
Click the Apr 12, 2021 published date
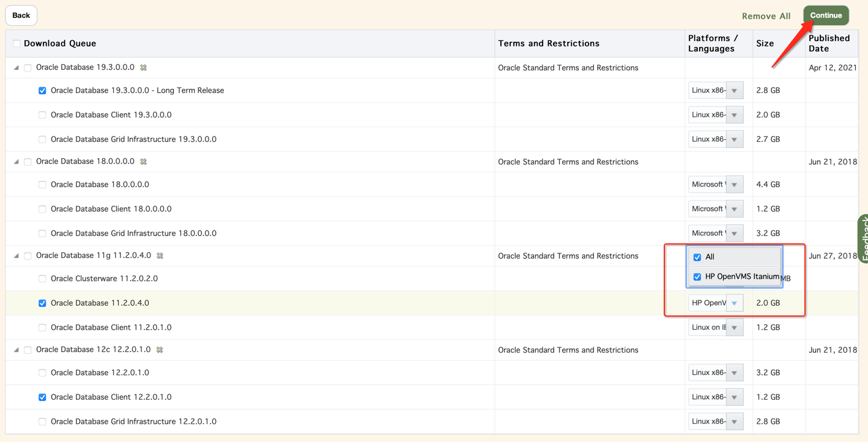point(833,68)
